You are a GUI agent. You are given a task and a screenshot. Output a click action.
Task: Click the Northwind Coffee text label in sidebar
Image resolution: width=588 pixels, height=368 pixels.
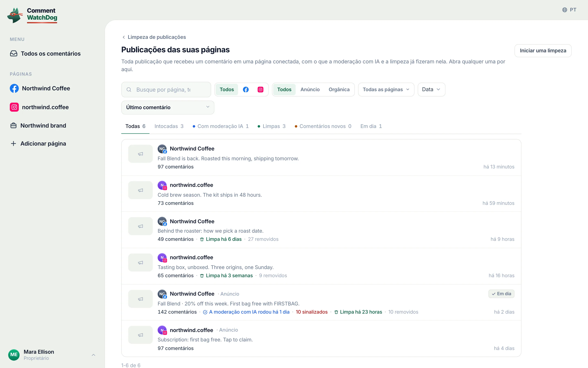pos(46,88)
